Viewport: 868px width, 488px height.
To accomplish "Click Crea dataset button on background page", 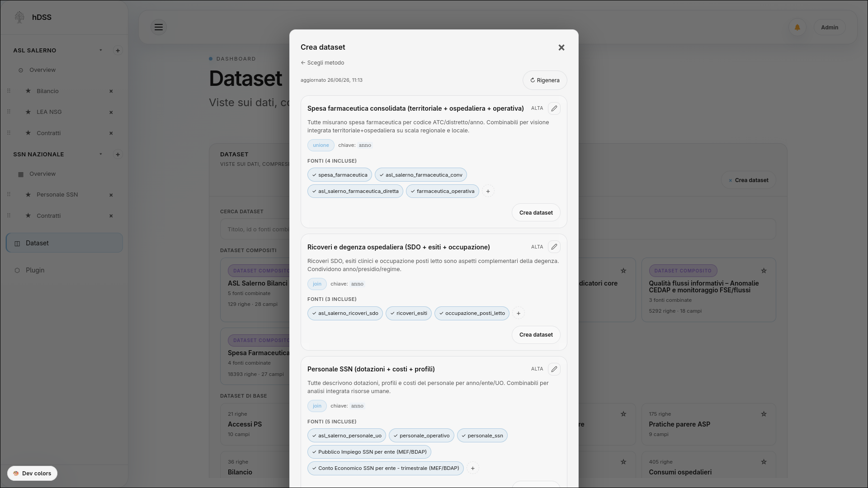I will tap(749, 180).
